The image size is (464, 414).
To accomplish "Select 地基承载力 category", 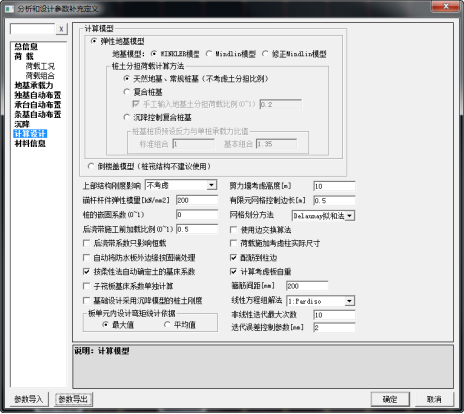I will (x=34, y=85).
